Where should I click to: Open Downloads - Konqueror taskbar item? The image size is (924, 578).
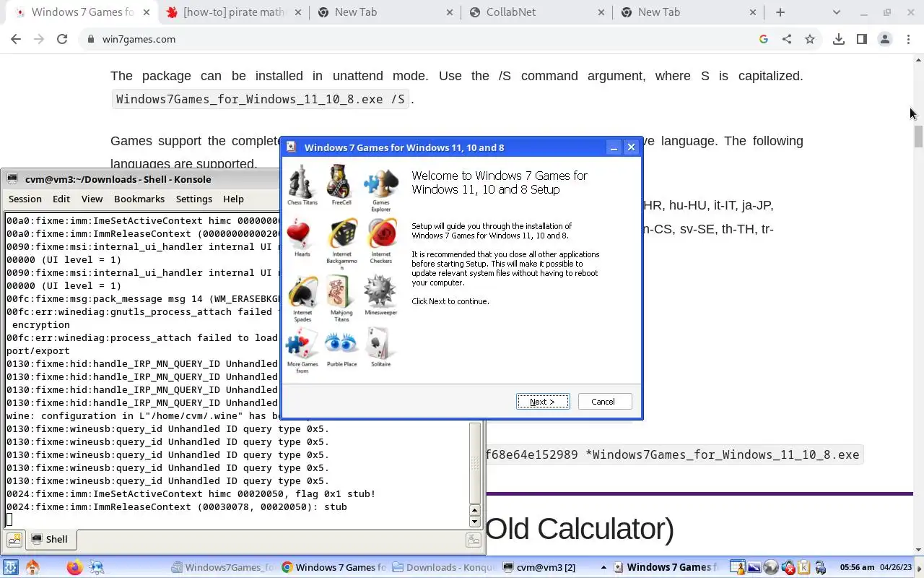(444, 567)
